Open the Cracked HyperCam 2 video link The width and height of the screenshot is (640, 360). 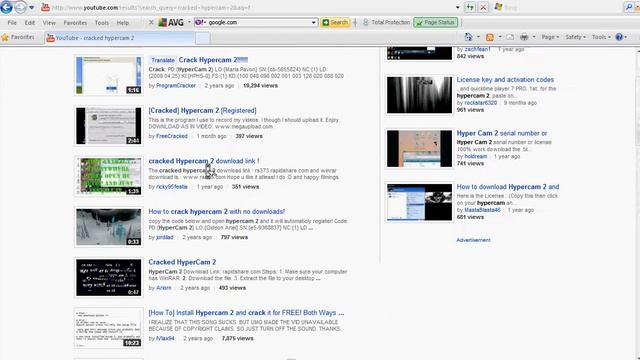(x=182, y=262)
